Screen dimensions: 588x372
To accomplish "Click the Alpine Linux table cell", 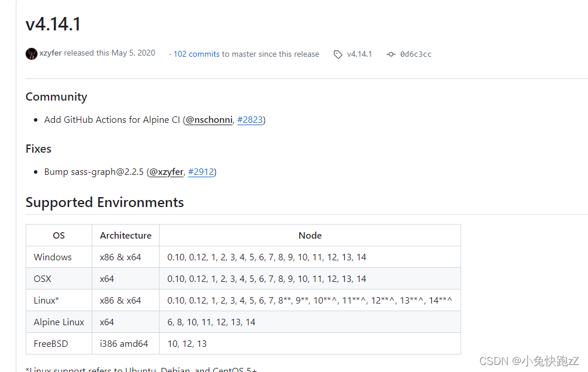I will [x=59, y=322].
